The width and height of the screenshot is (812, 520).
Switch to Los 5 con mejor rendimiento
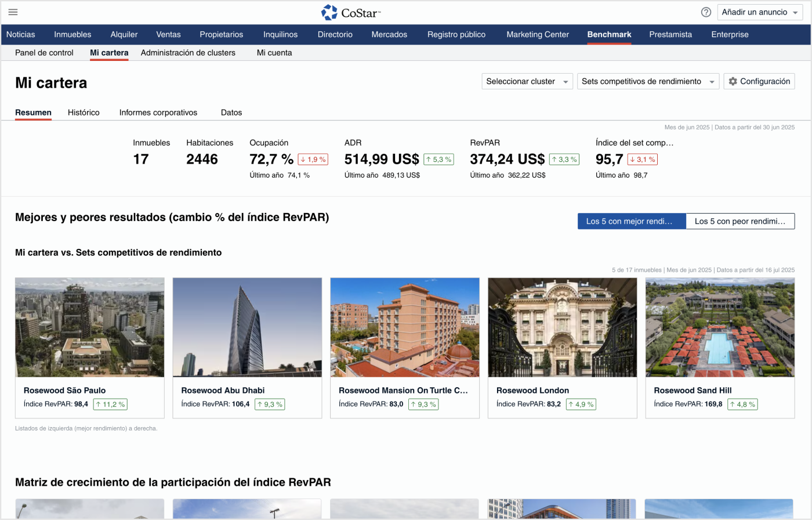tap(631, 221)
